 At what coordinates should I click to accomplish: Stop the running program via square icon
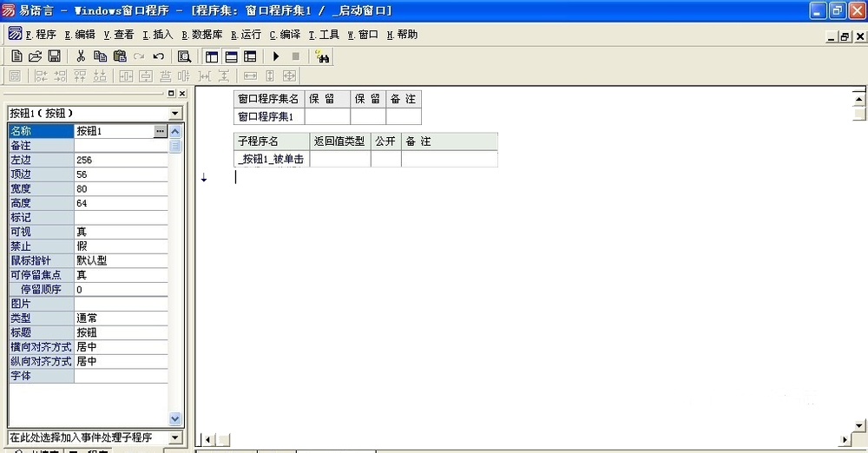click(296, 56)
